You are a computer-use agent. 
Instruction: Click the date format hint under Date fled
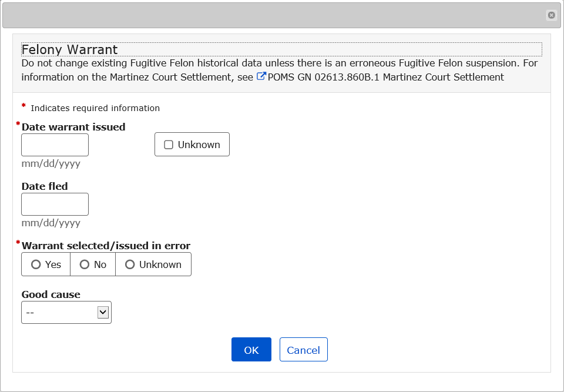click(x=51, y=223)
